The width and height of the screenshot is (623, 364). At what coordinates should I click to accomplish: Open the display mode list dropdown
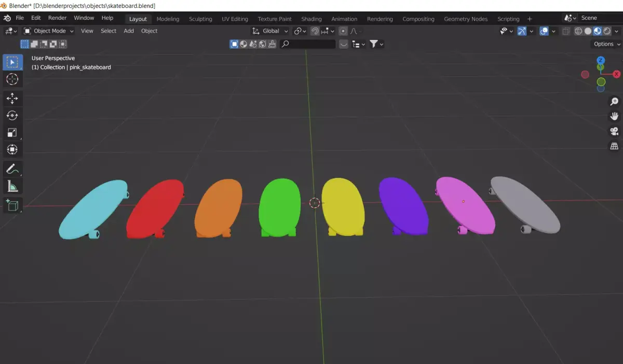[359, 45]
